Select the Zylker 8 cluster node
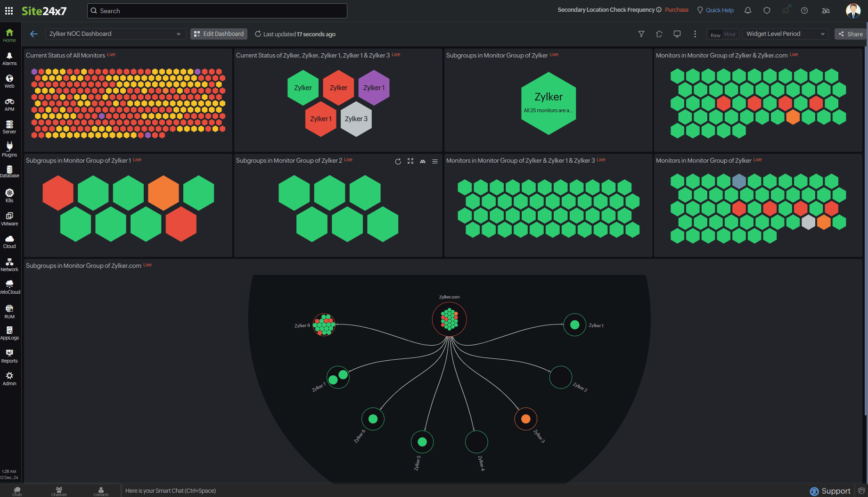Viewport: 868px width, 497px height. click(324, 325)
